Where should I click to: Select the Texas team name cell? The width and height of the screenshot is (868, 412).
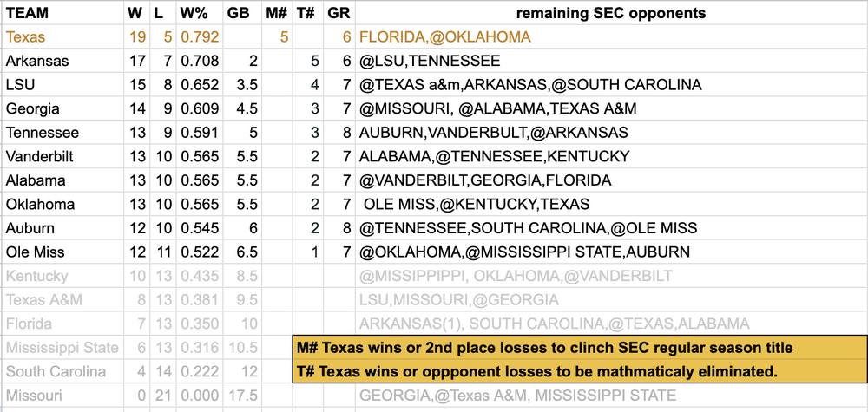coord(25,37)
